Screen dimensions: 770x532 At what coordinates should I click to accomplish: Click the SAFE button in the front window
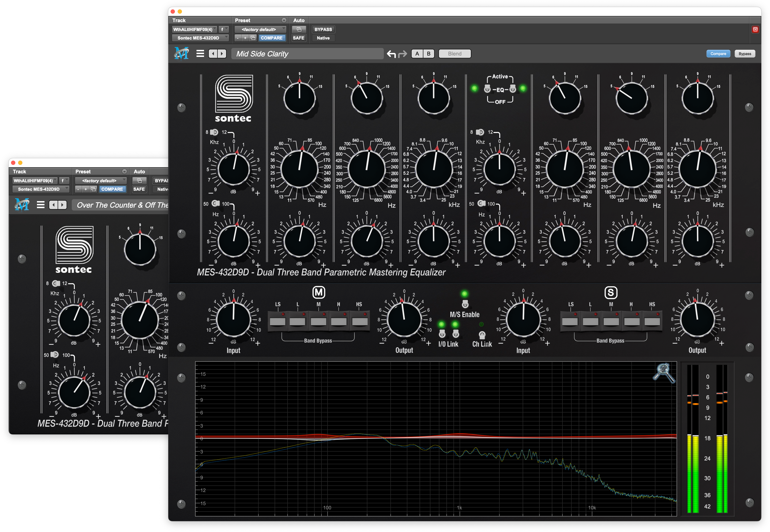[298, 38]
